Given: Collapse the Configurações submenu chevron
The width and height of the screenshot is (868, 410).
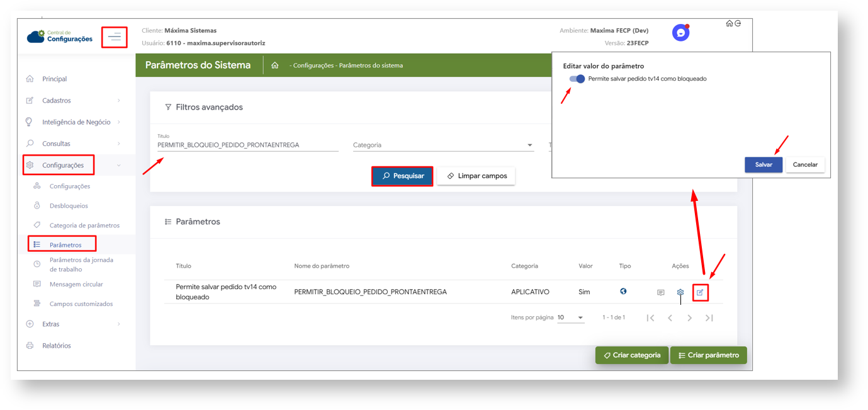Looking at the screenshot, I should [x=119, y=165].
